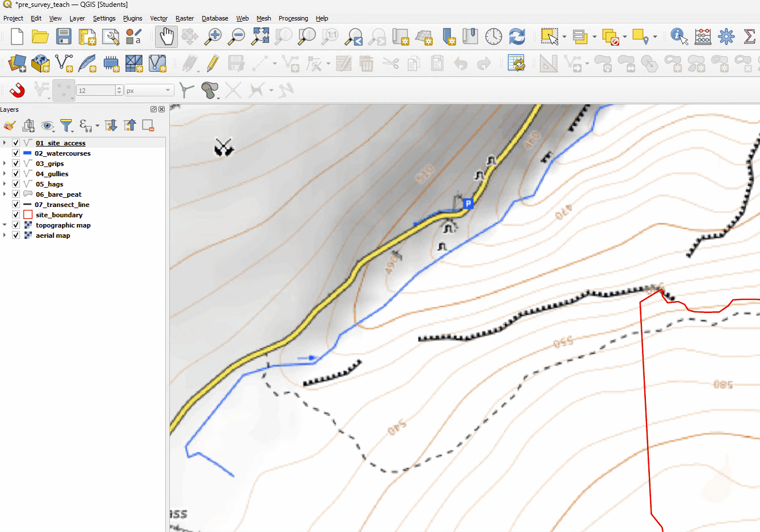The width and height of the screenshot is (760, 532).
Task: Click the Zoom In magnifier tool
Action: click(214, 37)
